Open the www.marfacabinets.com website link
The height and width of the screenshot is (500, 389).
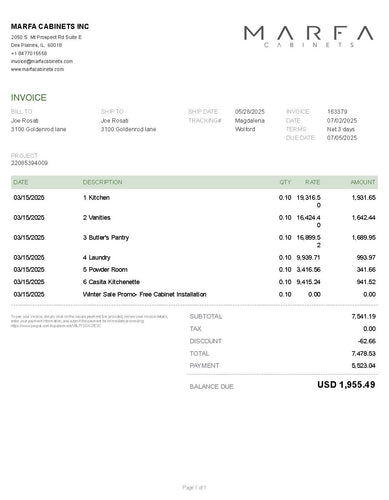point(37,69)
